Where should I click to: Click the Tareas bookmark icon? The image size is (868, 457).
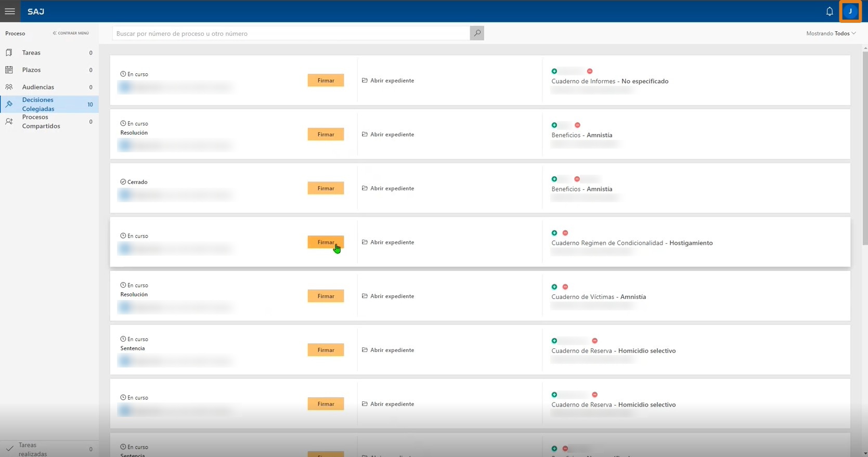(9, 53)
